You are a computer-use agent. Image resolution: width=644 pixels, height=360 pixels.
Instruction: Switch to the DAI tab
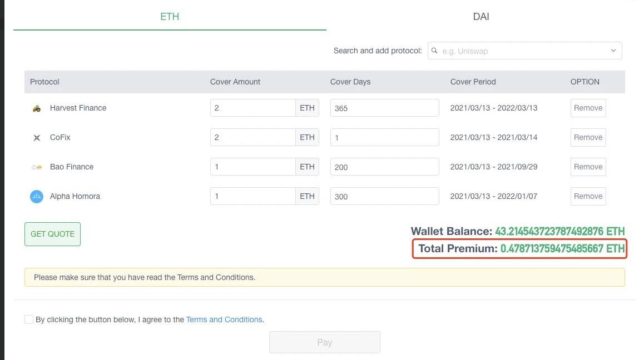pyautogui.click(x=481, y=17)
